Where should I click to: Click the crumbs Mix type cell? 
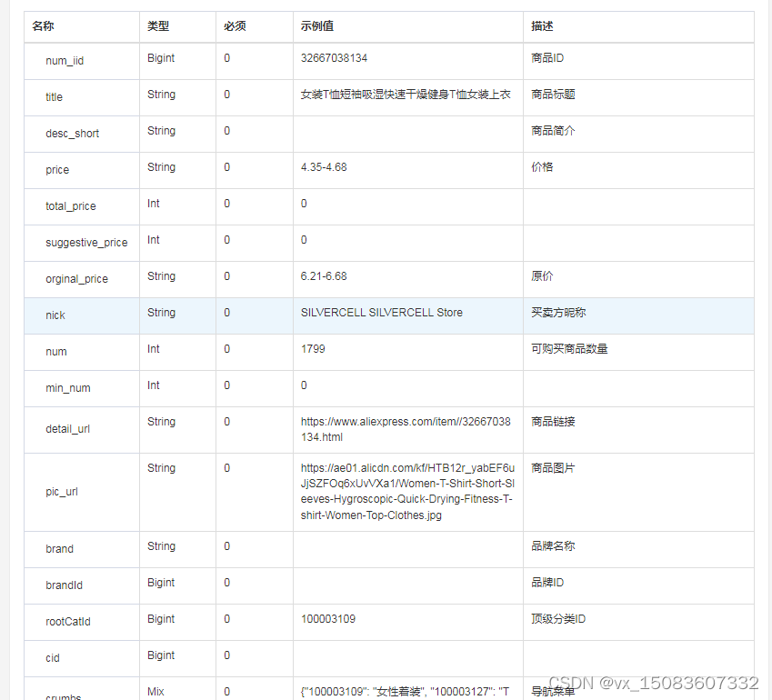[155, 691]
